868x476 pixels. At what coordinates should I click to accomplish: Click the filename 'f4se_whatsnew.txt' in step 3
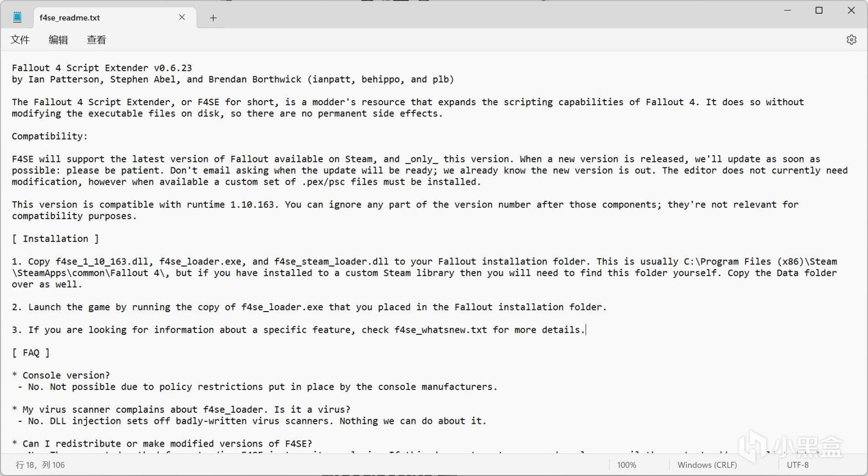pos(441,330)
